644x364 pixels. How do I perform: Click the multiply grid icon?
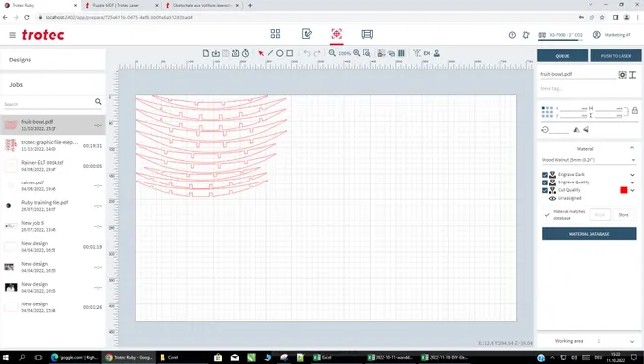tap(401, 53)
